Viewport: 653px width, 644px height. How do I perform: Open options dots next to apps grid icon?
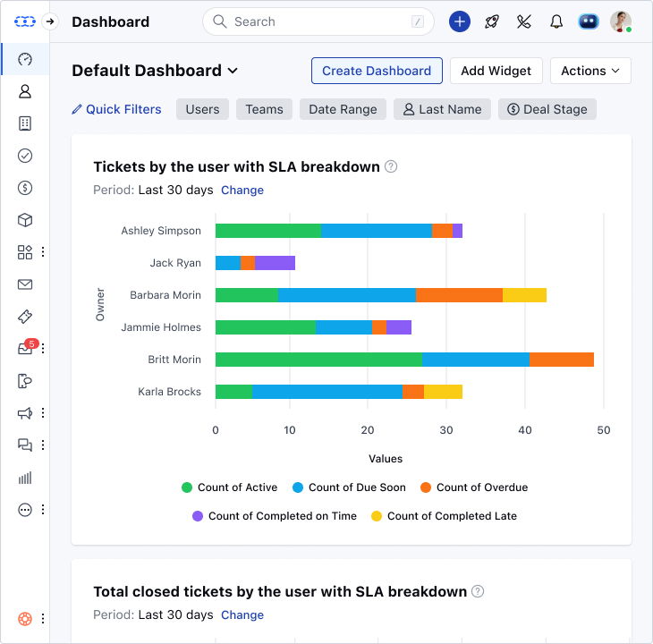(43, 252)
